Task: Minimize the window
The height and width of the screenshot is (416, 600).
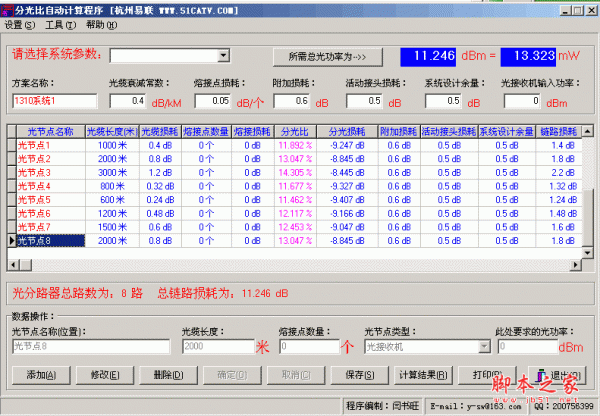Action: pyautogui.click(x=566, y=11)
